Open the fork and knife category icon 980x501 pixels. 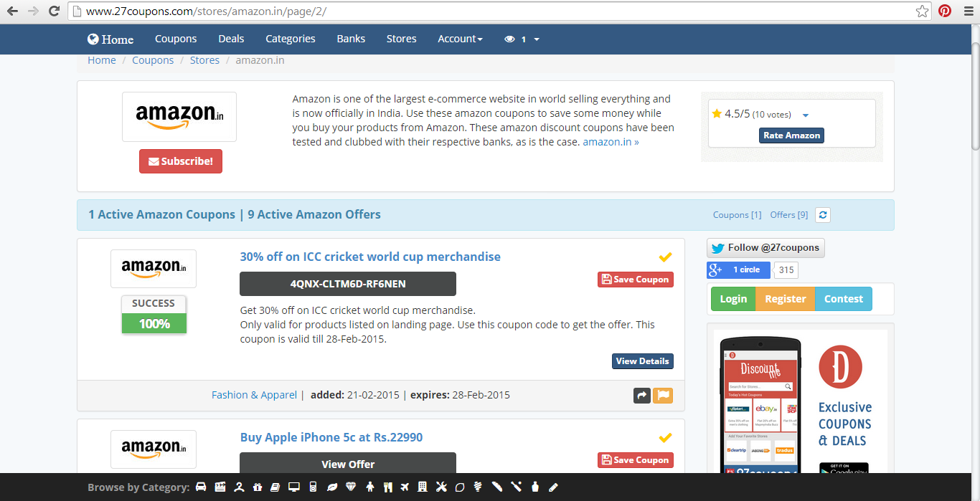[388, 487]
